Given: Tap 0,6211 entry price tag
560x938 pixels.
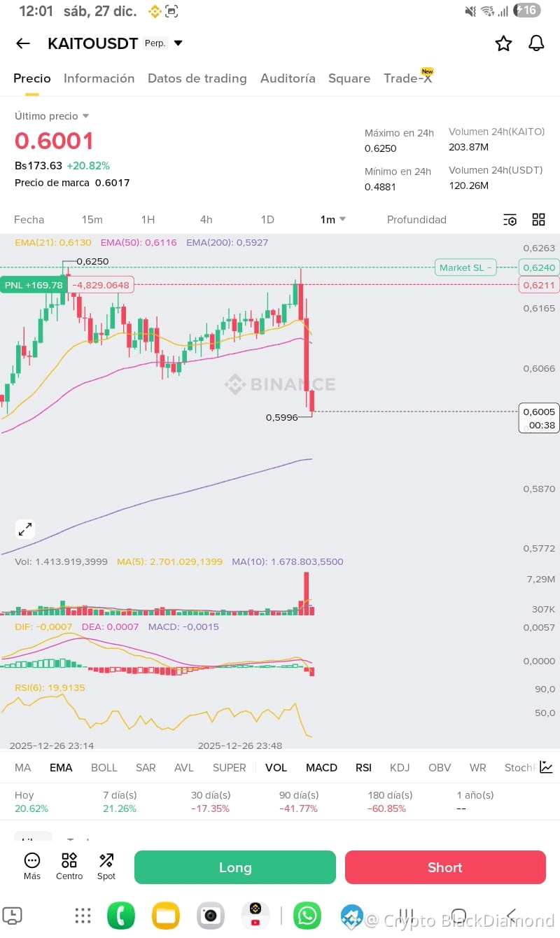Looking at the screenshot, I should point(539,285).
